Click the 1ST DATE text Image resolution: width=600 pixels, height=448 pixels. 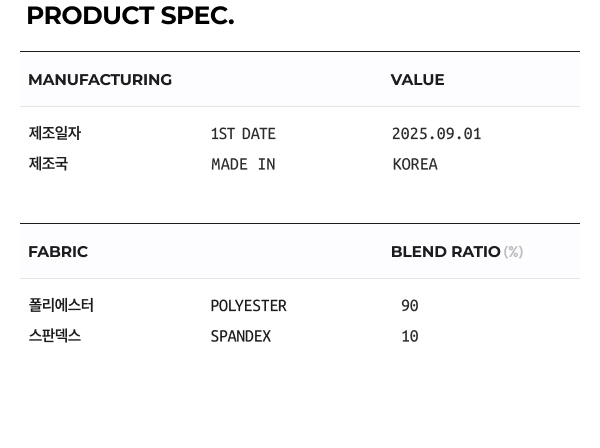243,134
